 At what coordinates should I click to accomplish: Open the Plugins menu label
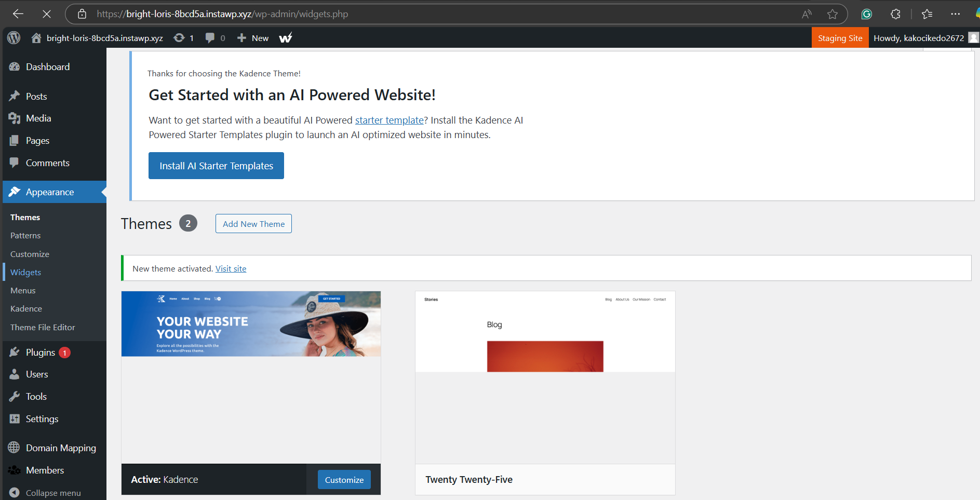[x=41, y=353]
